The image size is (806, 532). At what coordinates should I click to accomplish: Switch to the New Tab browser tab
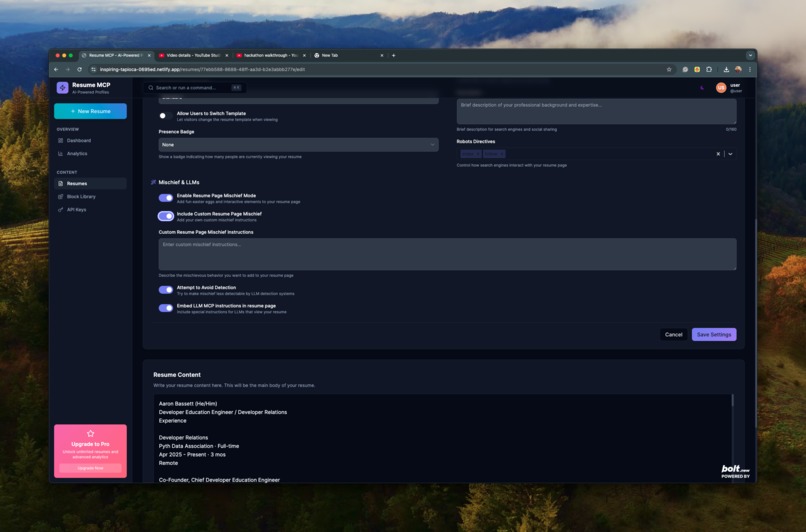tap(348, 56)
